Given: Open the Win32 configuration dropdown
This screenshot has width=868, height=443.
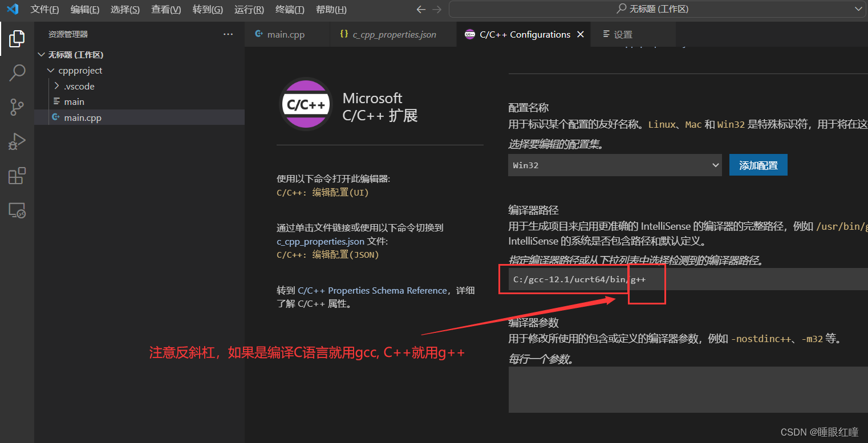Looking at the screenshot, I should click(615, 165).
